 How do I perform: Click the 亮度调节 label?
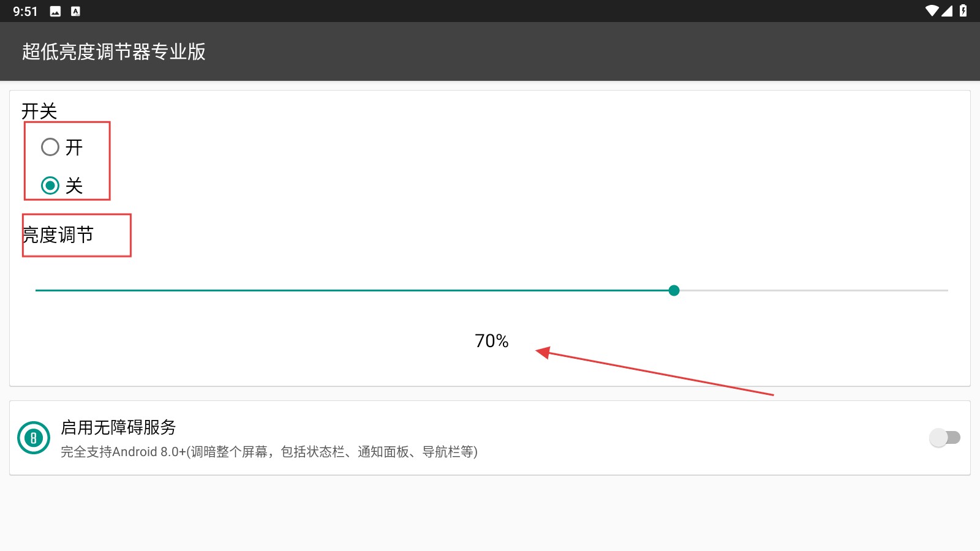[x=58, y=234]
